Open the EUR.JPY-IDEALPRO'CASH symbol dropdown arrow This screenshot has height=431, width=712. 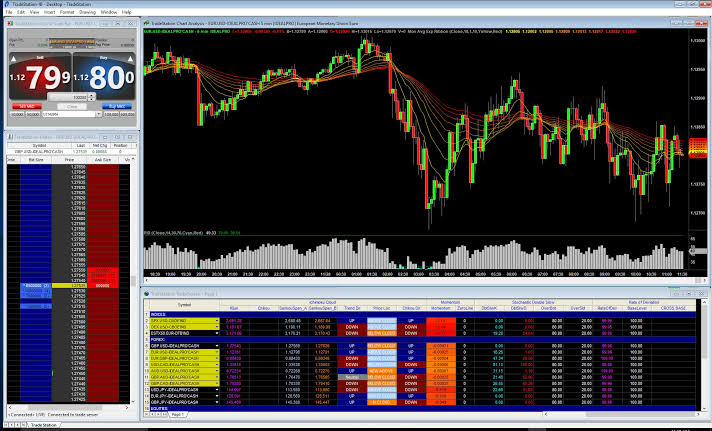click(x=217, y=396)
